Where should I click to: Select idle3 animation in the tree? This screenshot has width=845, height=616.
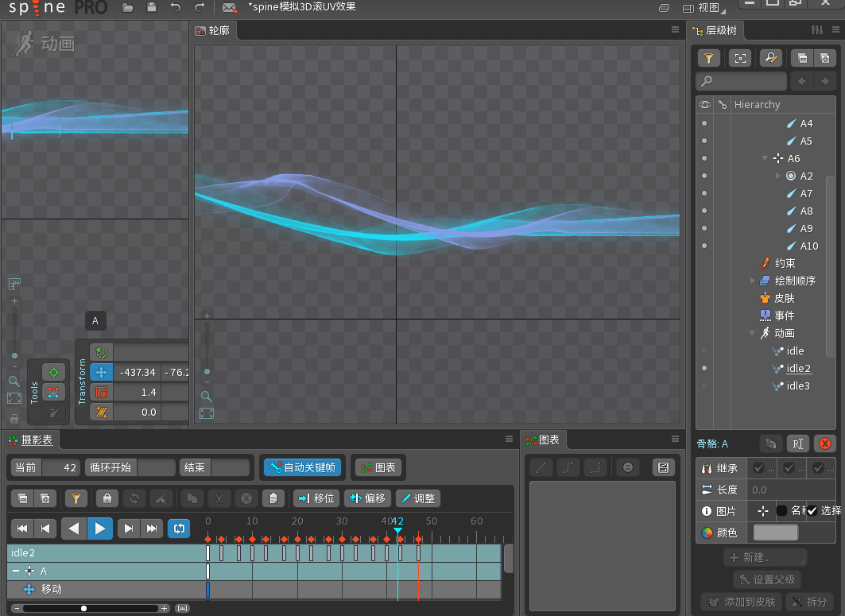tap(797, 385)
